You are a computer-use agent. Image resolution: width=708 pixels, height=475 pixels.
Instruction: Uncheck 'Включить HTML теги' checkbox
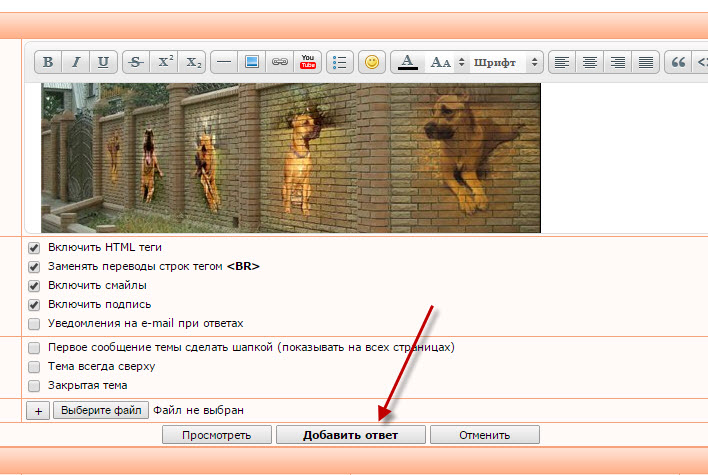pos(34,247)
